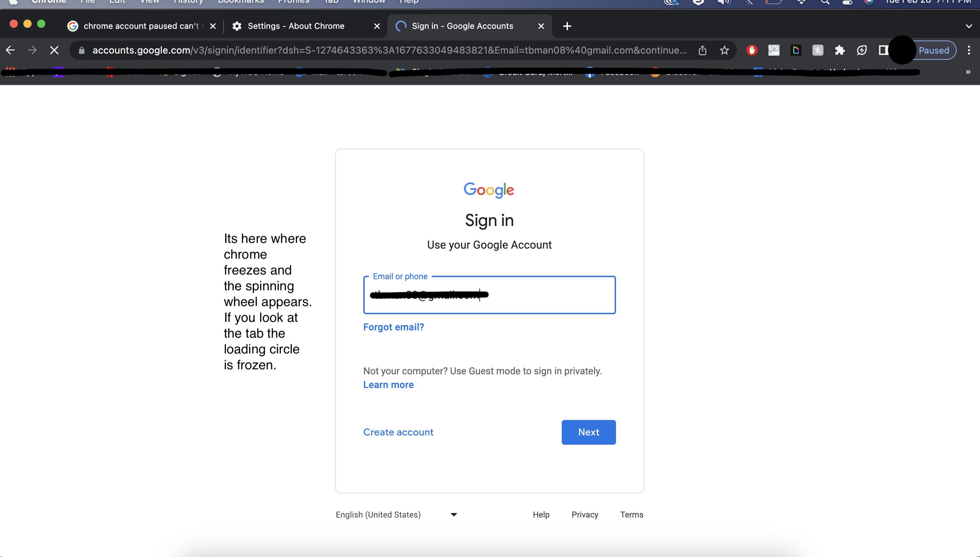980x557 pixels.
Task: Share this page from address bar
Action: 702,50
